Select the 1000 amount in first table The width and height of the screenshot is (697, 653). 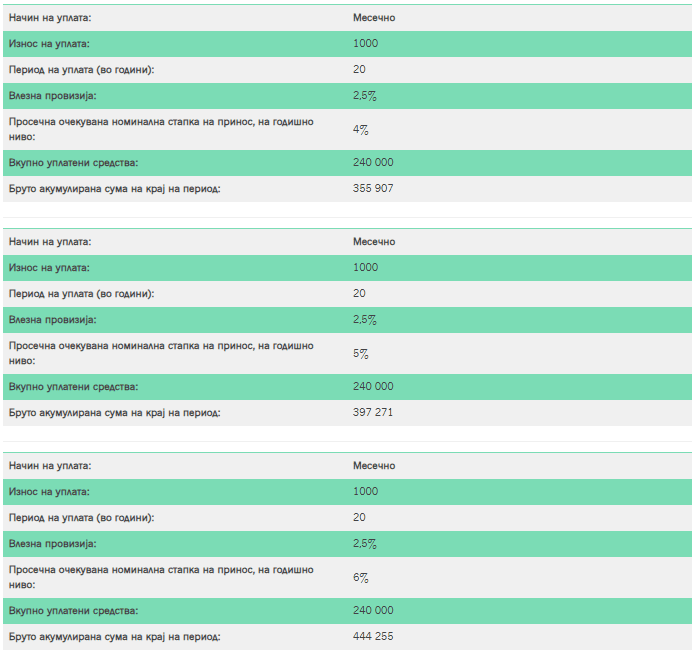(366, 44)
